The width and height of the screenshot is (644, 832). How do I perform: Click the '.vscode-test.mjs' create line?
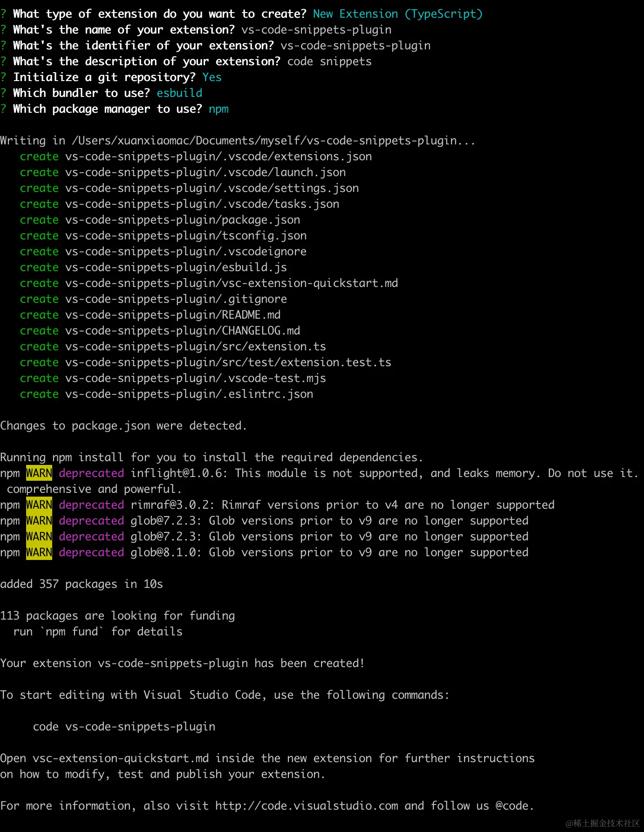pyautogui.click(x=173, y=378)
